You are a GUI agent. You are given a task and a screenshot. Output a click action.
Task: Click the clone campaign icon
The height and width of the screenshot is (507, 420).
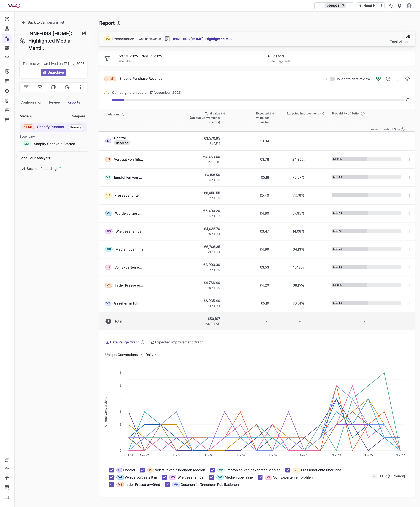[x=53, y=87]
